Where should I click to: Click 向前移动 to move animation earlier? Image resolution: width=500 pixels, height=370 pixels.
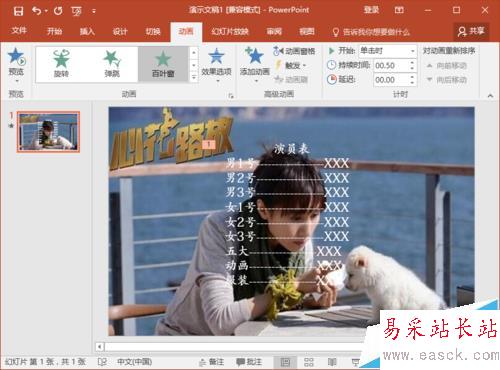(447, 66)
